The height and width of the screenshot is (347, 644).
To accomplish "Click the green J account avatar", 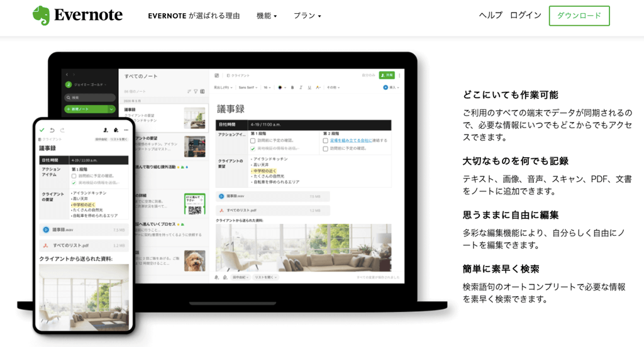I will point(69,85).
